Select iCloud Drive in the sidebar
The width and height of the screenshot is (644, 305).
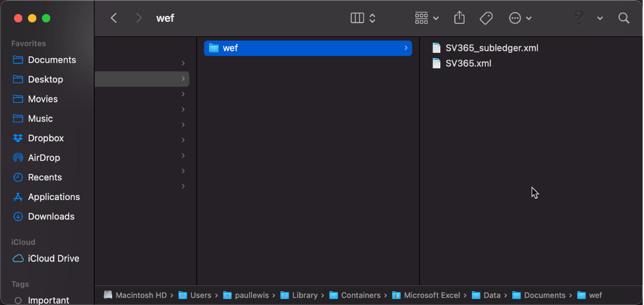pyautogui.click(x=53, y=258)
